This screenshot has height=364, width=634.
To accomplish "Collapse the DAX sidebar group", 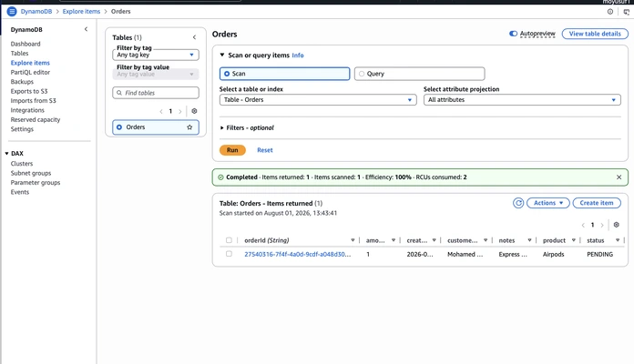I will pos(7,154).
